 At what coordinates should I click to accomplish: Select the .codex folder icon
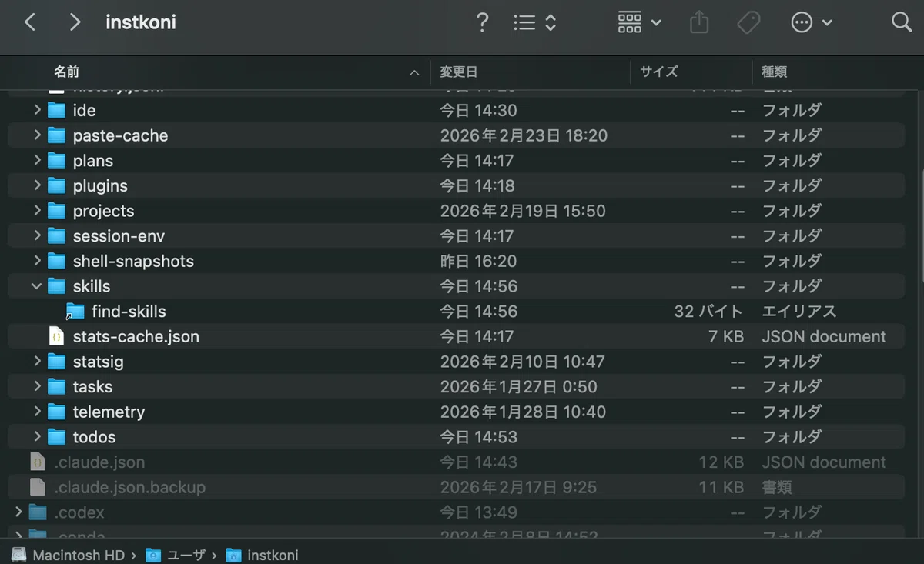point(38,512)
